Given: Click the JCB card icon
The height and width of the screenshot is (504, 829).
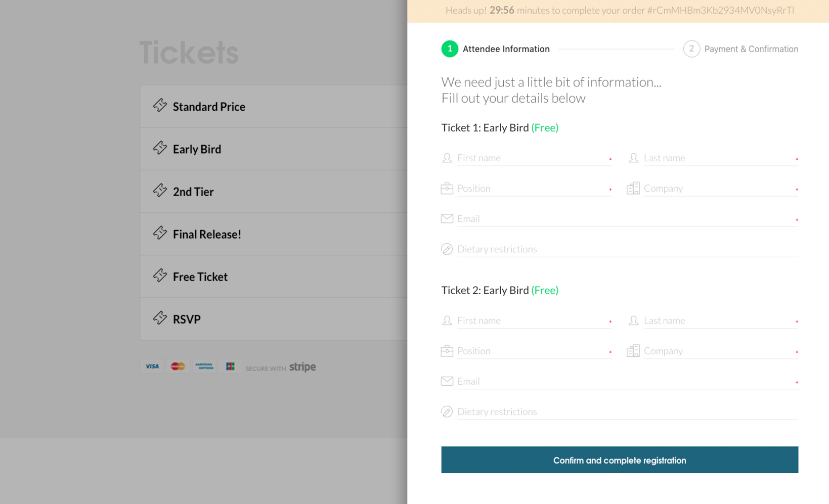Looking at the screenshot, I should tap(230, 366).
